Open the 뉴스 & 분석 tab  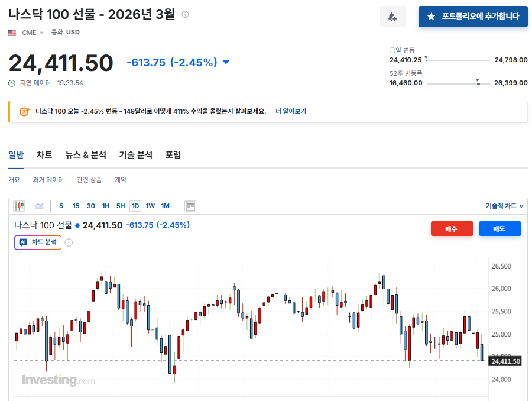[86, 155]
